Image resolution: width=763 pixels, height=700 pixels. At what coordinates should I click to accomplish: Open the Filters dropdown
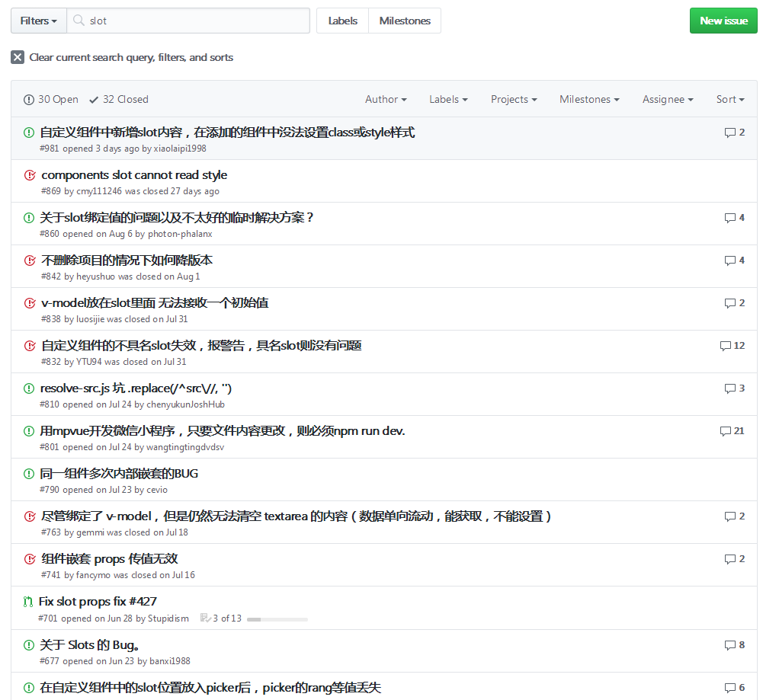pos(39,21)
